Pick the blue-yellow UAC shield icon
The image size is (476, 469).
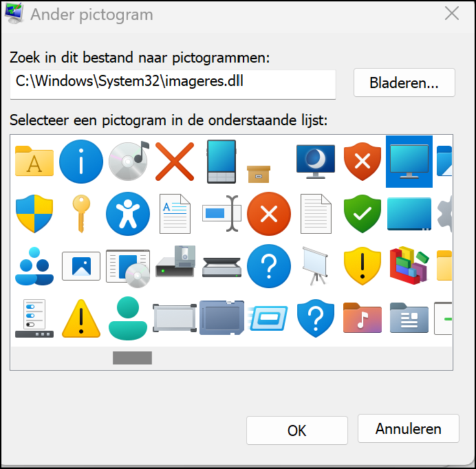point(34,214)
